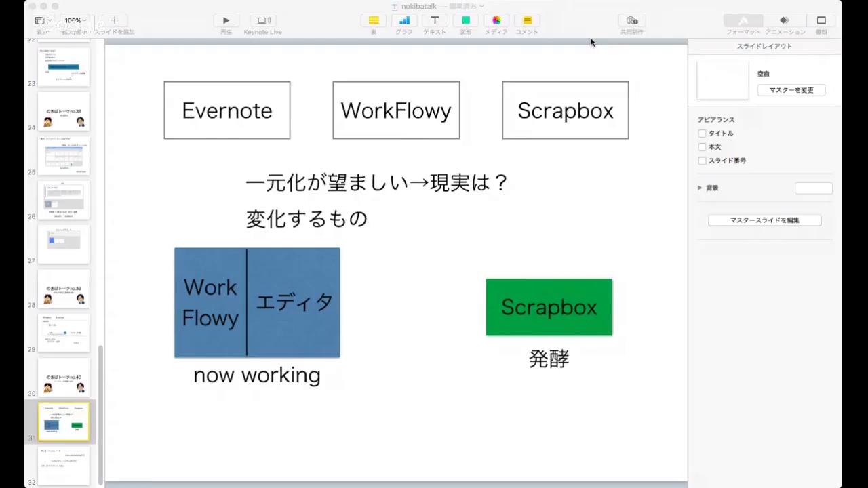The image size is (868, 488).
Task: Add a comment with the Comment icon
Action: point(527,21)
